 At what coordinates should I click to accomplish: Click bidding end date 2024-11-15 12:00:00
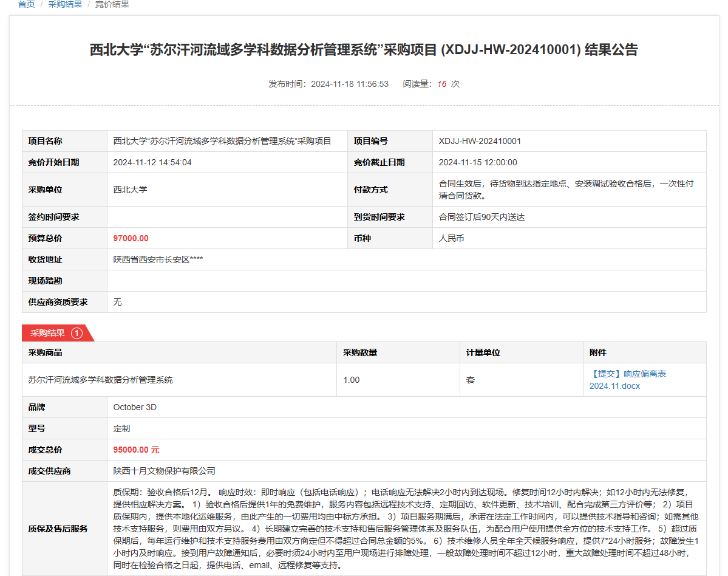tap(478, 162)
